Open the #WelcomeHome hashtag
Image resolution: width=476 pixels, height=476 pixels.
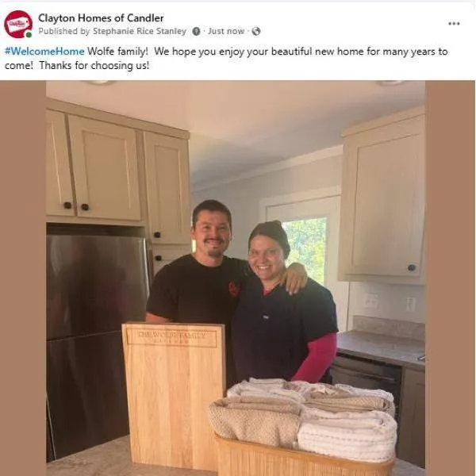click(x=44, y=52)
